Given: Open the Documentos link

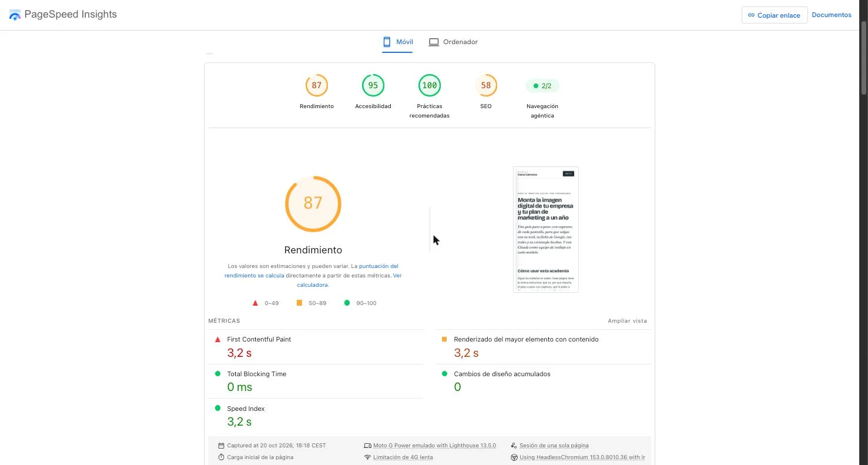Looking at the screenshot, I should 832,15.
